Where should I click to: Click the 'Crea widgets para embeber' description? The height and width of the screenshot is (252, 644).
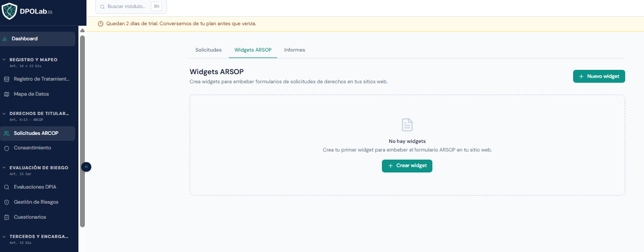point(289,82)
